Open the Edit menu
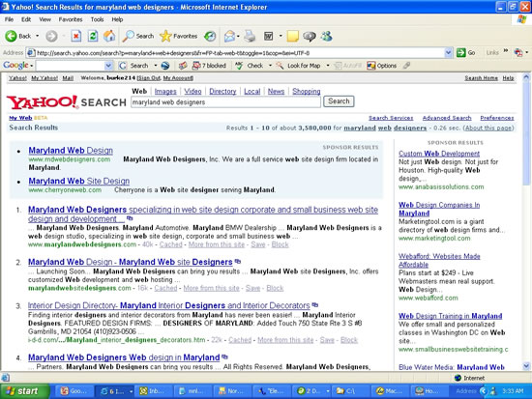Image resolution: width=532 pixels, height=399 pixels. click(x=26, y=19)
